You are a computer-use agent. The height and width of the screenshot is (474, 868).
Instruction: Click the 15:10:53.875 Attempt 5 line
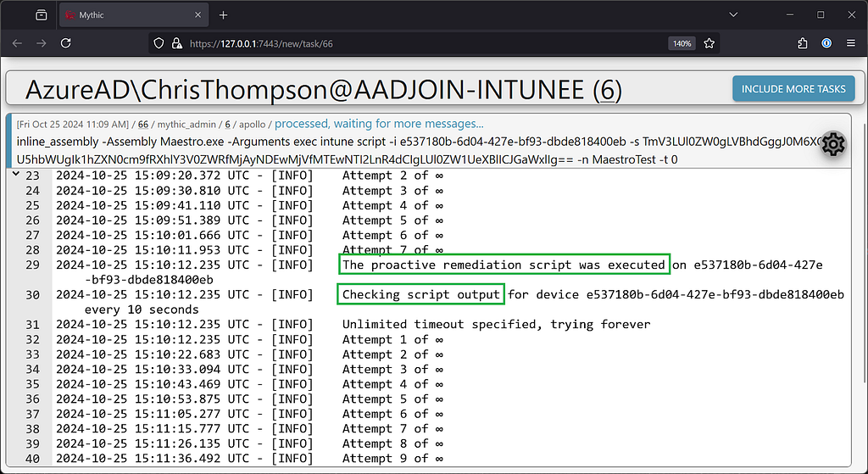tap(250, 399)
